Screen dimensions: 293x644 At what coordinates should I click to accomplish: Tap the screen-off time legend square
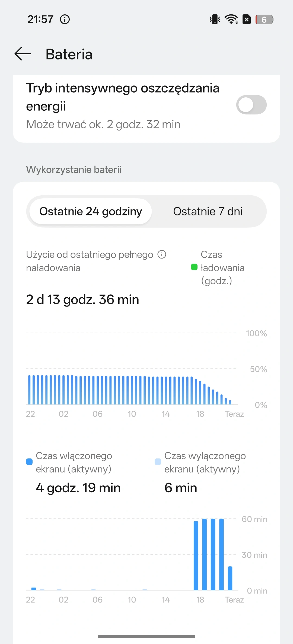pos(158,462)
